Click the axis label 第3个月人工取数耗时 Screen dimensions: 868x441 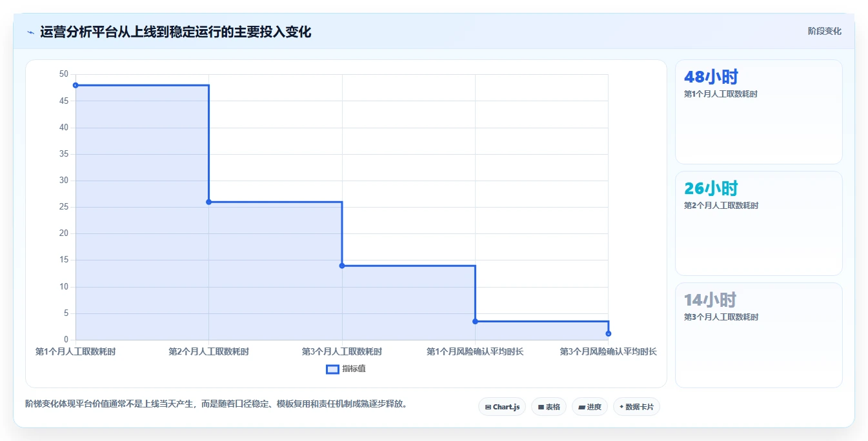[342, 351]
